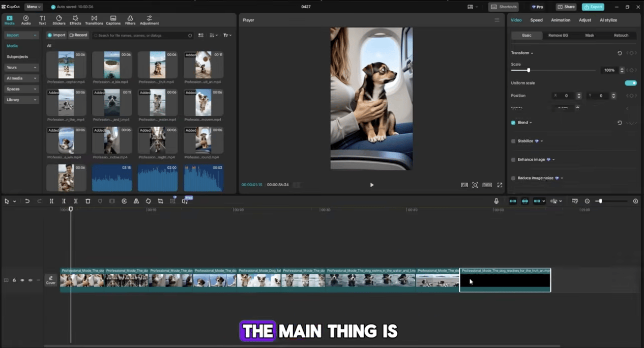Open the Text tool
Viewport: 644px width, 348px height.
42,20
